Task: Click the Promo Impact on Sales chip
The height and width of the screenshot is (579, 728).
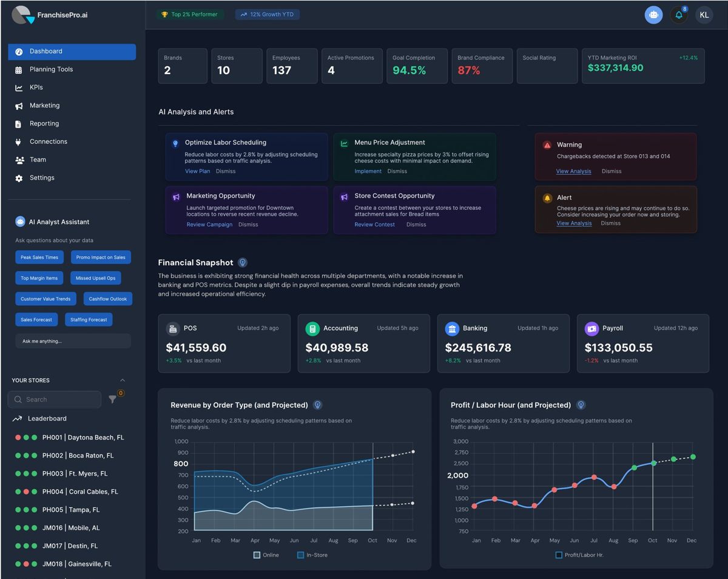Action: [101, 257]
